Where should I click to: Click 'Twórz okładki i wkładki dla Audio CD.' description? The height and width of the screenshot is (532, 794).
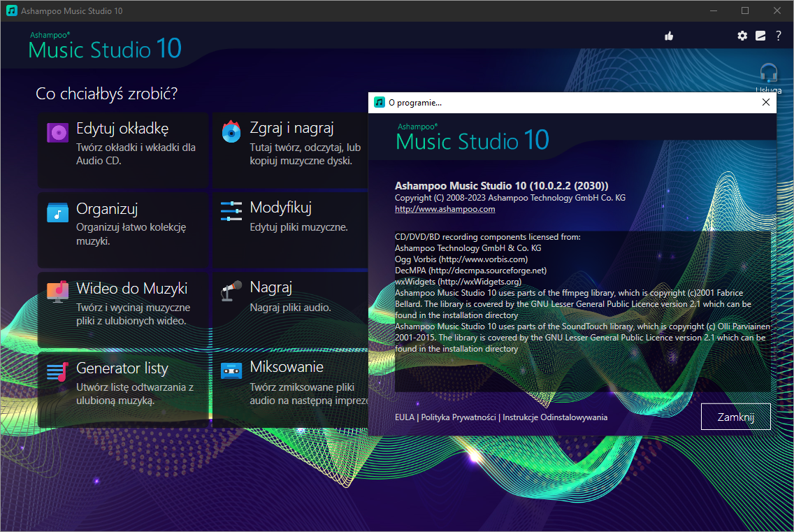coord(136,154)
